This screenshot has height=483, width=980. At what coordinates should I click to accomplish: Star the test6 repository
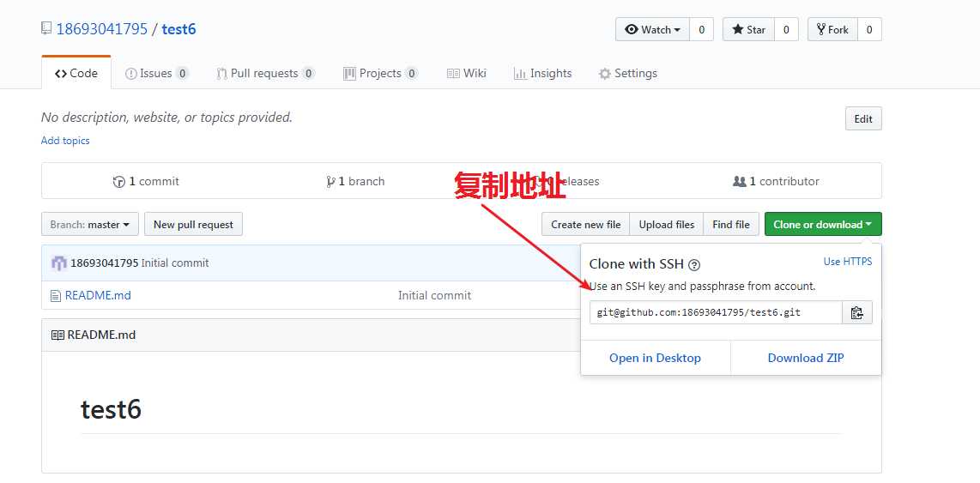pyautogui.click(x=749, y=29)
